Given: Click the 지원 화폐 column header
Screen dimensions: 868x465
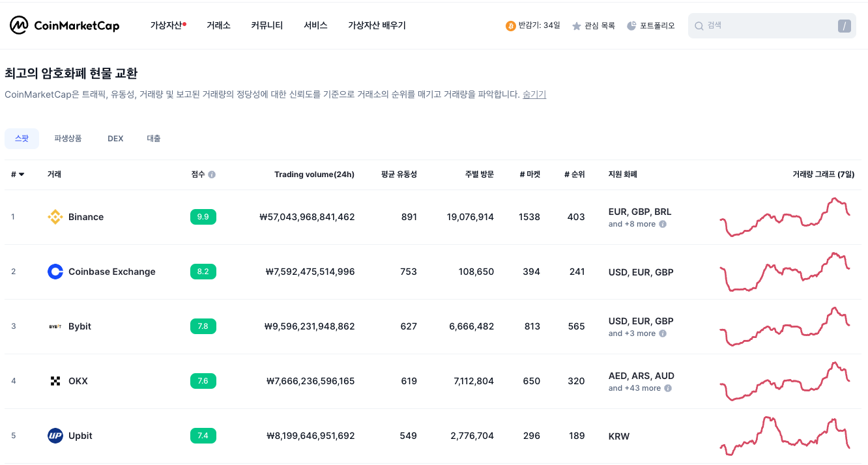Looking at the screenshot, I should point(622,175).
